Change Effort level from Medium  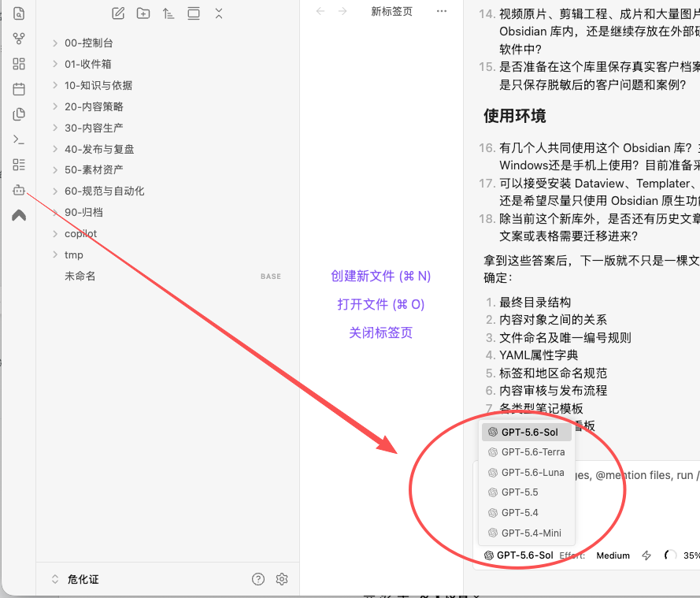pos(613,555)
